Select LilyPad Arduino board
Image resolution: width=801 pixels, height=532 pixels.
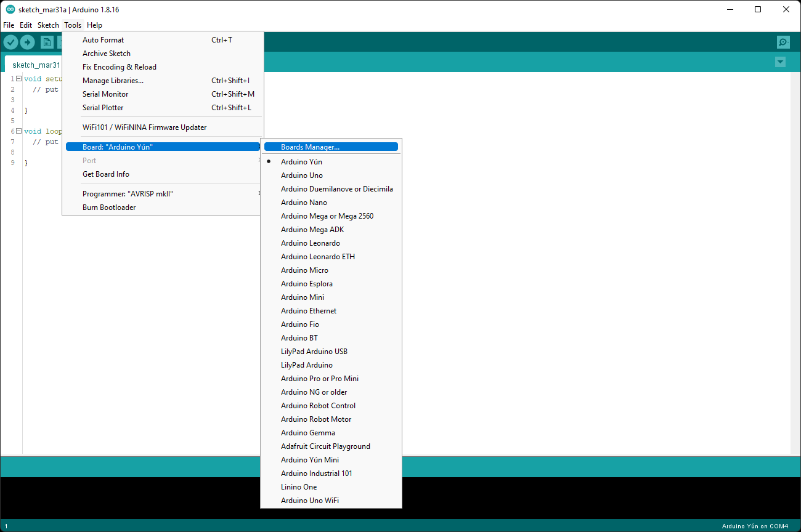331,365
